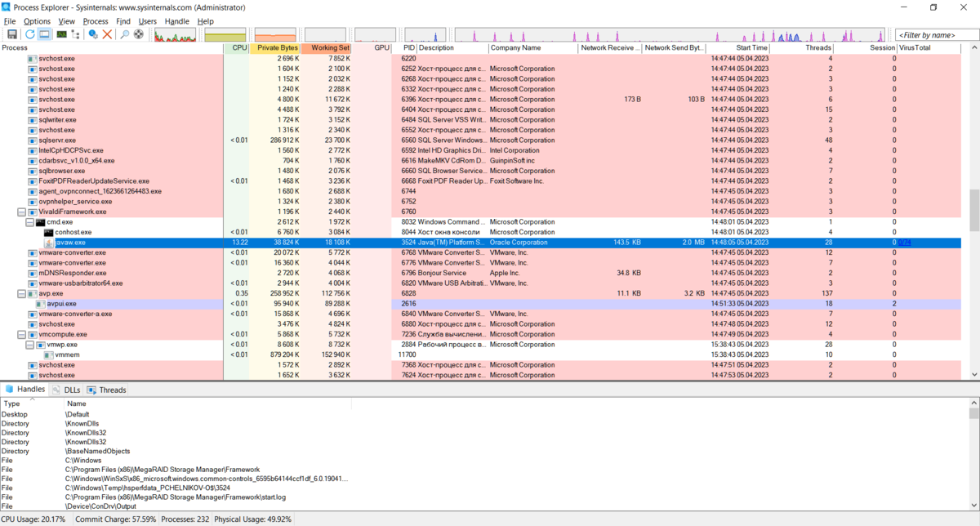Open the Help menu

coord(206,21)
